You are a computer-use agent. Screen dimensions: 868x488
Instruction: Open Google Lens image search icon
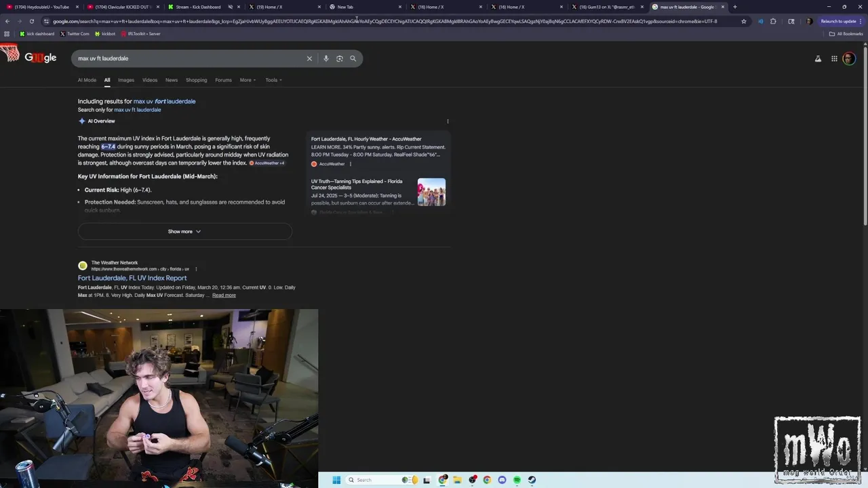point(340,58)
